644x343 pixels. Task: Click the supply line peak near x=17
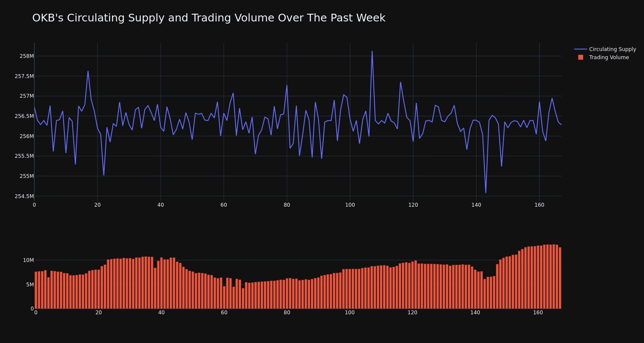click(x=88, y=71)
